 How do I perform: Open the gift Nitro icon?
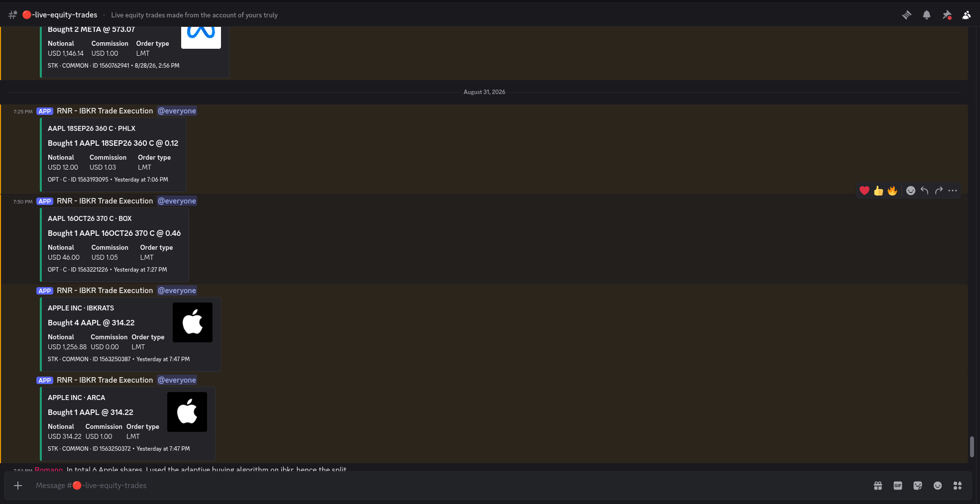click(878, 486)
